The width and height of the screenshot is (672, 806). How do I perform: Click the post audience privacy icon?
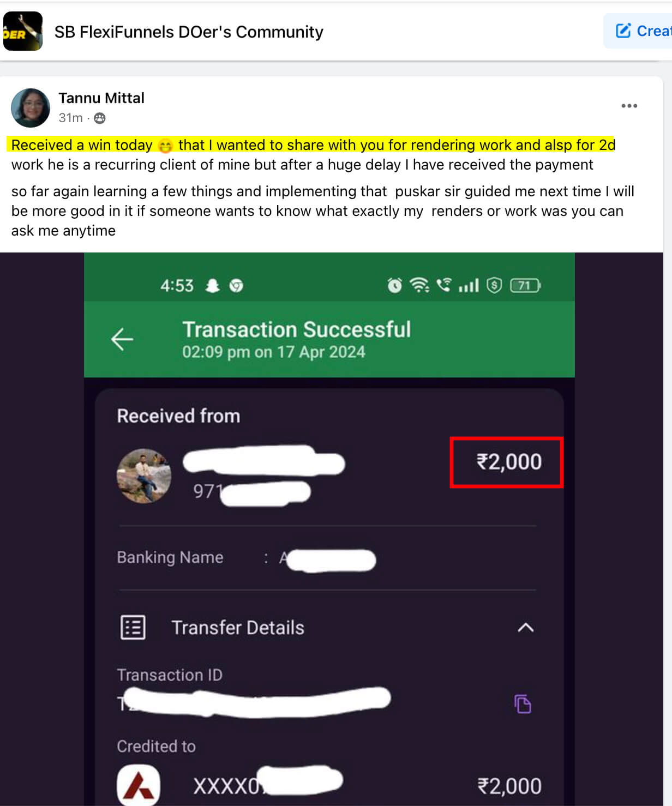pos(100,118)
